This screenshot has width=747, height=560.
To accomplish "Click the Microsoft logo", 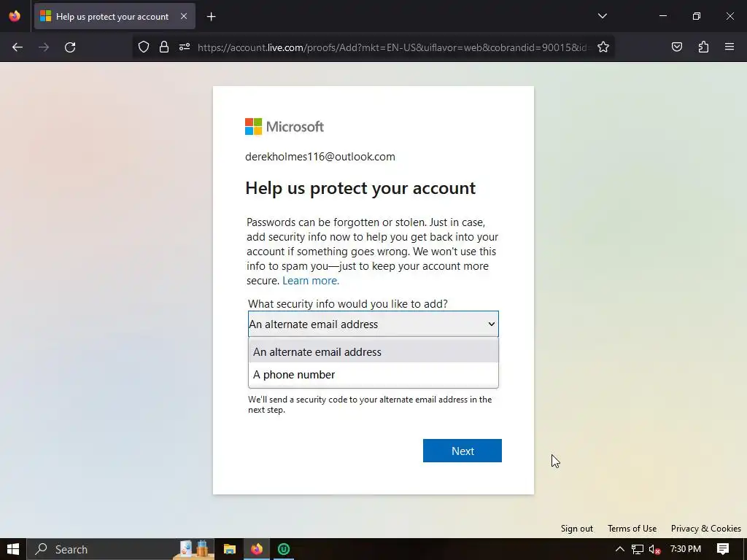I will point(285,127).
